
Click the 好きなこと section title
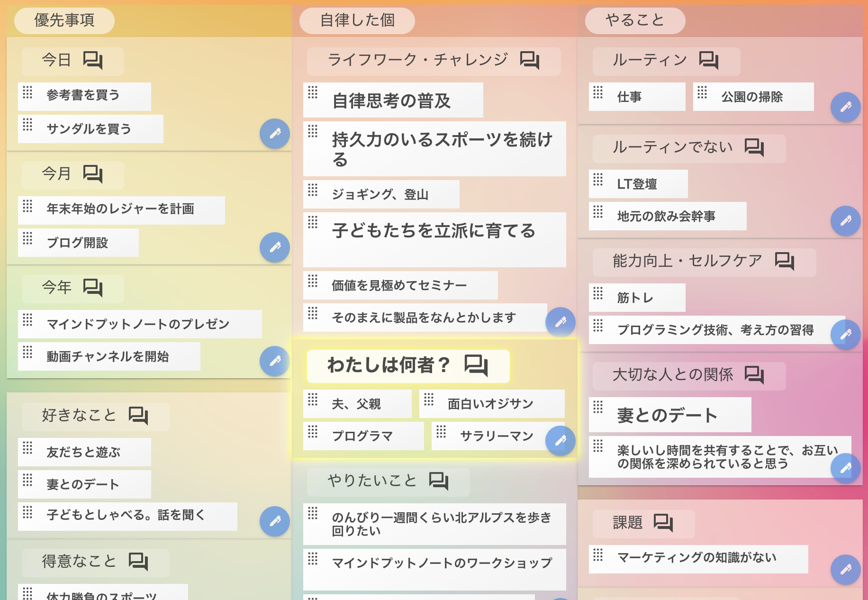79,416
